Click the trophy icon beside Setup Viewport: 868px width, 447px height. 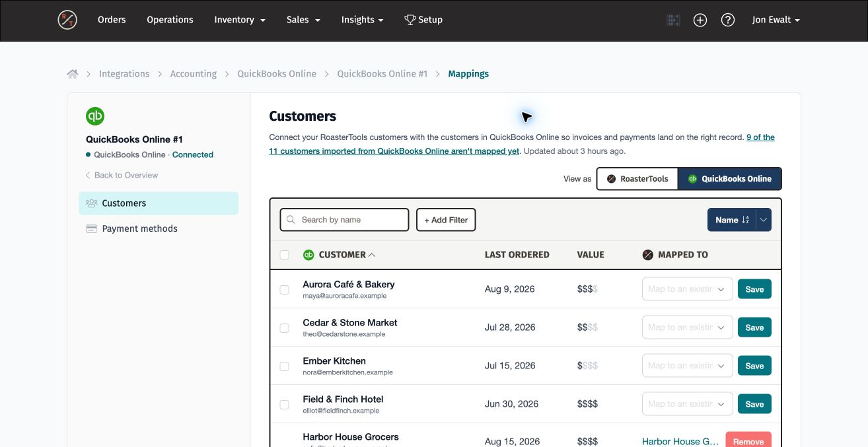coord(410,20)
